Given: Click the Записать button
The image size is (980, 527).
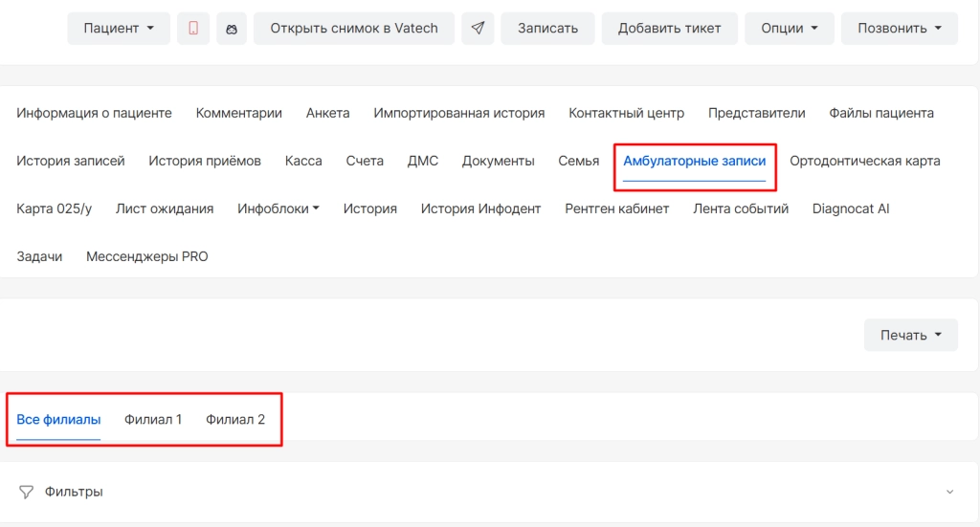Looking at the screenshot, I should pyautogui.click(x=547, y=29).
